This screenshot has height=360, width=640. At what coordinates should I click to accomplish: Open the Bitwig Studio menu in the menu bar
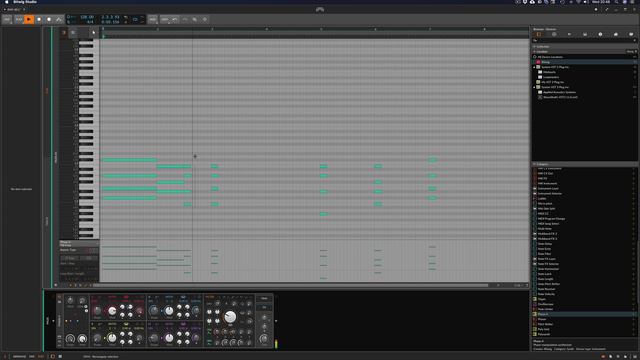pos(25,2)
